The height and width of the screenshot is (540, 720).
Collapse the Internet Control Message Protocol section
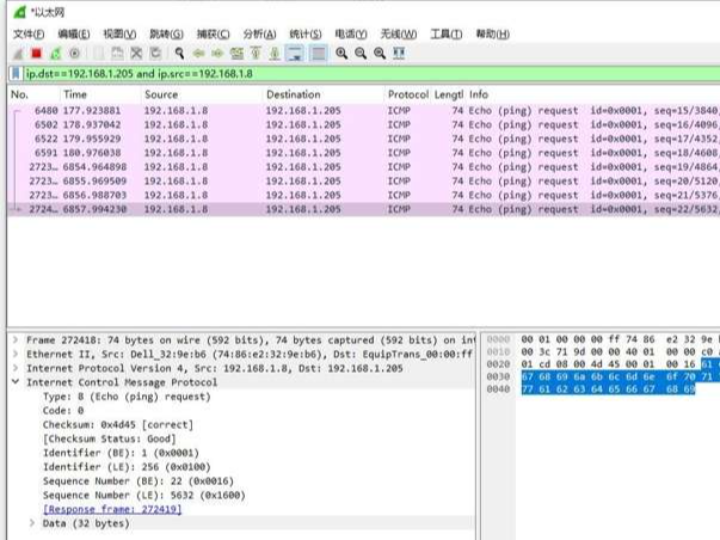click(15, 383)
